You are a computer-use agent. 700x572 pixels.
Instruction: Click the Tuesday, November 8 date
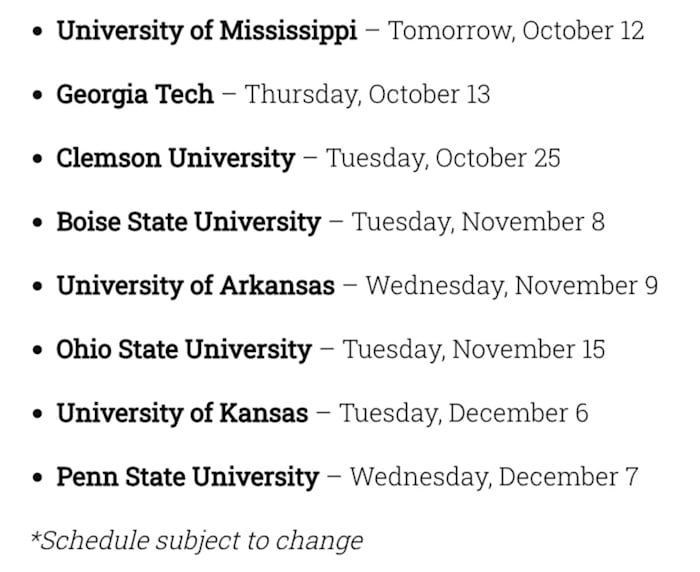point(478,222)
